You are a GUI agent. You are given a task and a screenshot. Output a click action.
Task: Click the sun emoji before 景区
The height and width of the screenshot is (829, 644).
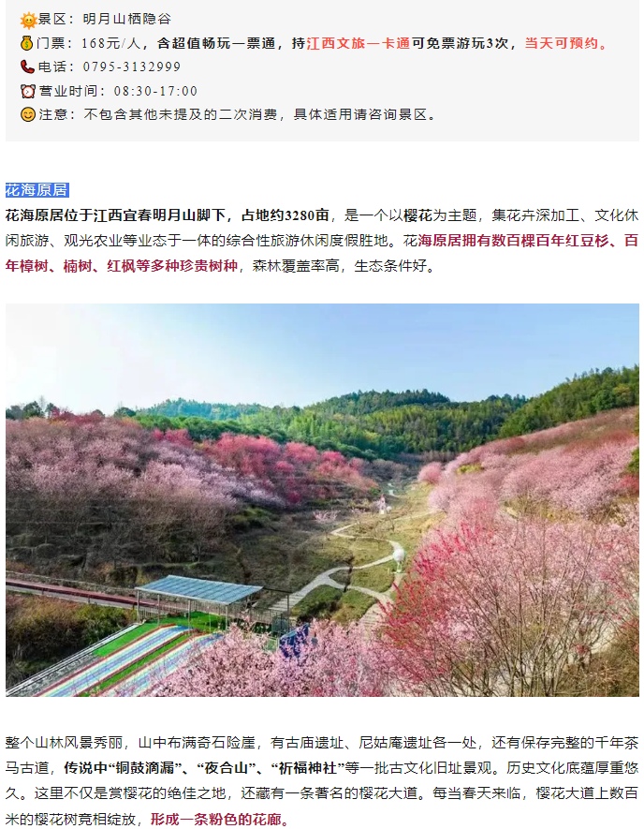pos(28,21)
